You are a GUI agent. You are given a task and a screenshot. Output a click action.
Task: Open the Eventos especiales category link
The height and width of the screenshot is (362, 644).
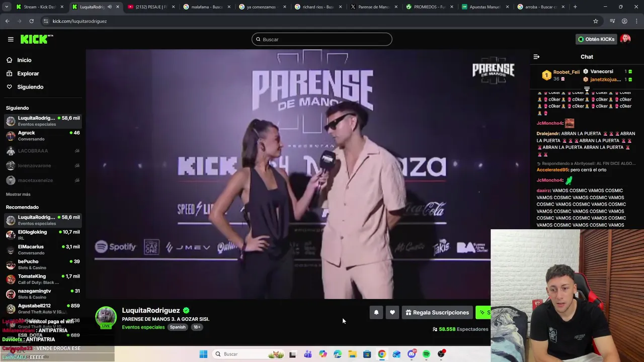point(143,327)
